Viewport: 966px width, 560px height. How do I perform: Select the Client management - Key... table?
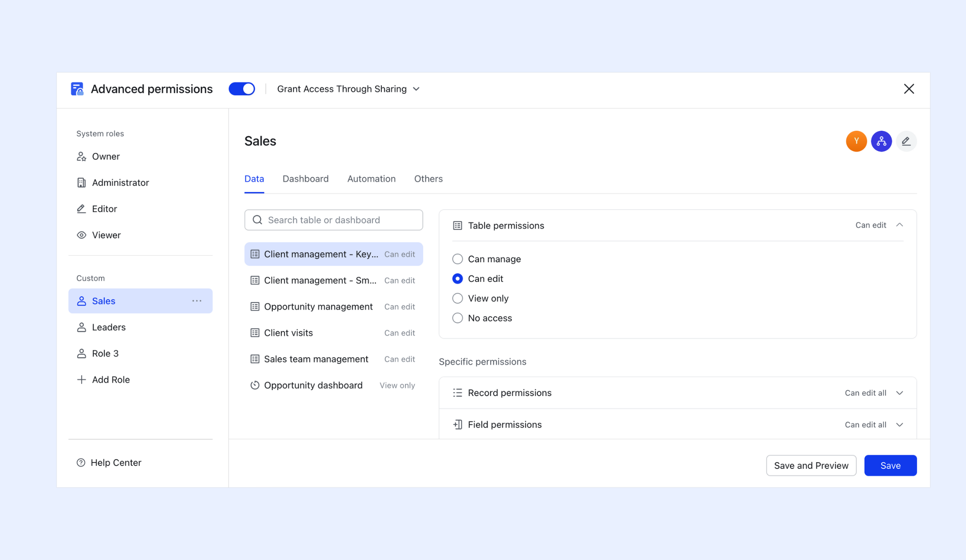click(334, 254)
